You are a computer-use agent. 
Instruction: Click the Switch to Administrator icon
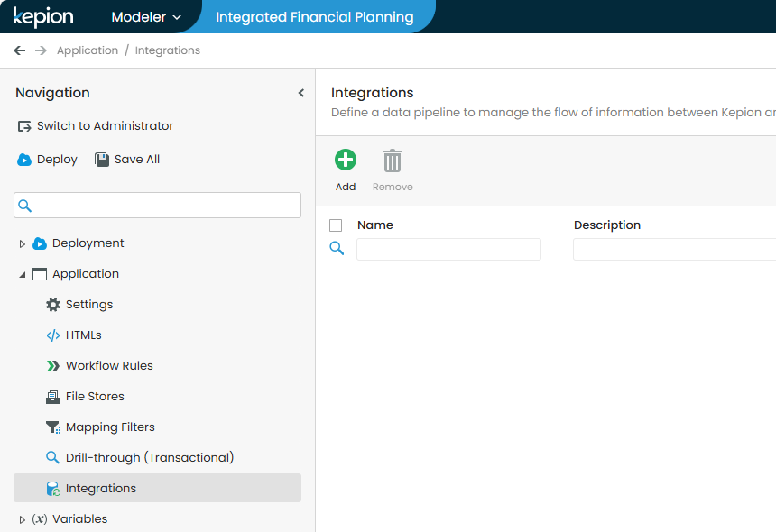(x=24, y=126)
